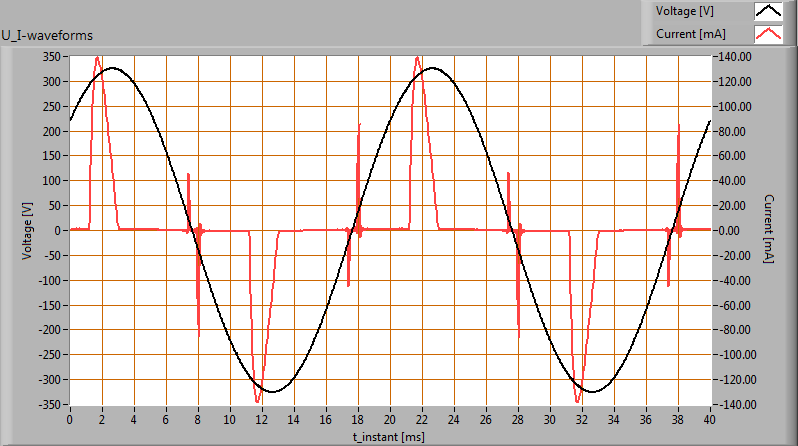Click the 0 start value on time axis
The image size is (798, 446).
coord(70,420)
